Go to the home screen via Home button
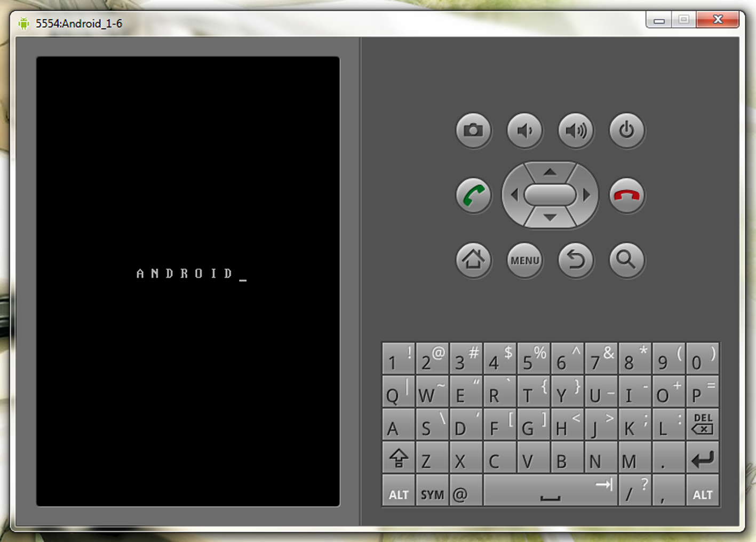756x542 pixels. click(x=473, y=260)
